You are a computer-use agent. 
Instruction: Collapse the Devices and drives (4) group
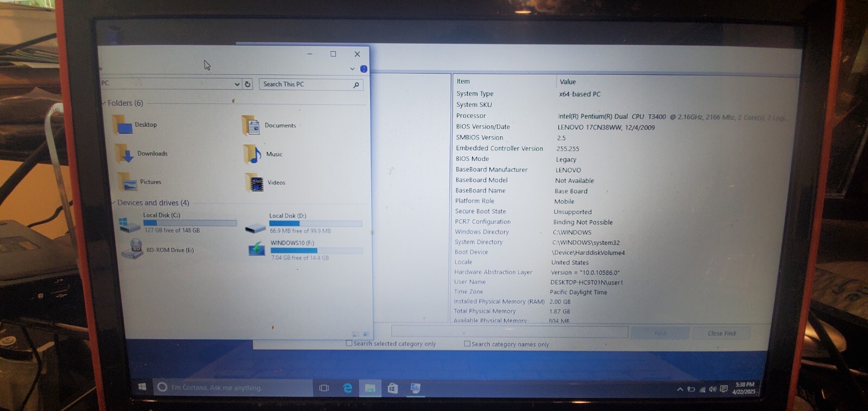(x=113, y=202)
